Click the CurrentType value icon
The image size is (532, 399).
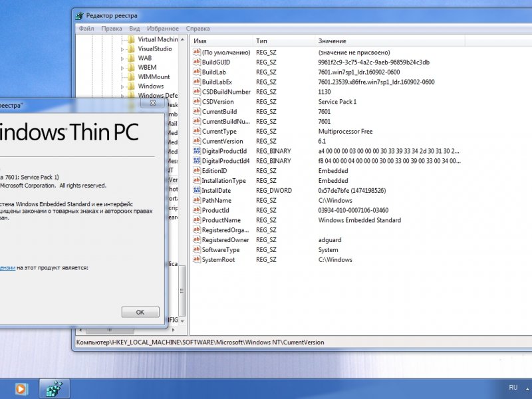click(197, 131)
